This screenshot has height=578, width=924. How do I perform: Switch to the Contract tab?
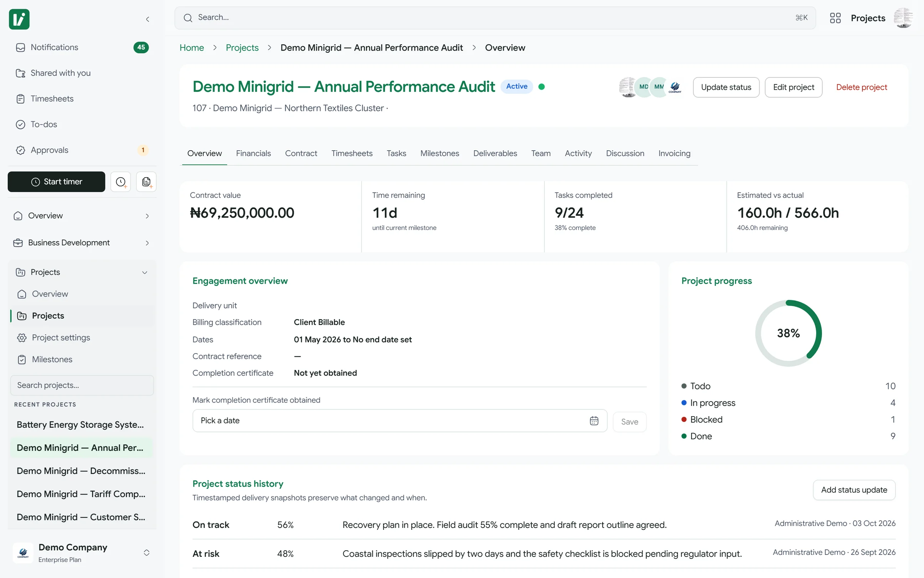click(301, 153)
